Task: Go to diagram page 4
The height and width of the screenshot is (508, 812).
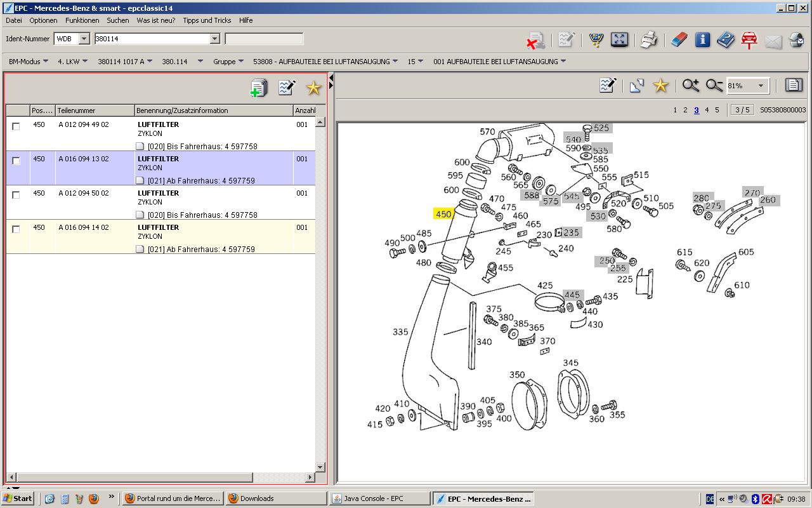Action: 707,110
